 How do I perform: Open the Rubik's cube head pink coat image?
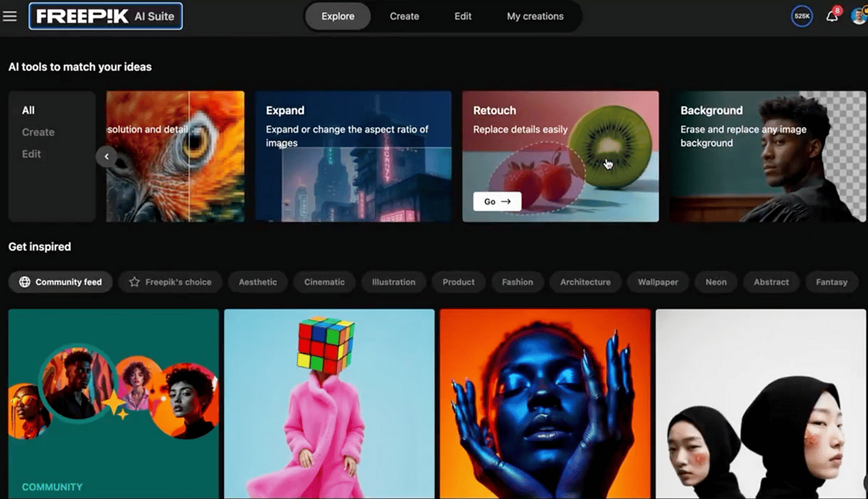tap(329, 403)
